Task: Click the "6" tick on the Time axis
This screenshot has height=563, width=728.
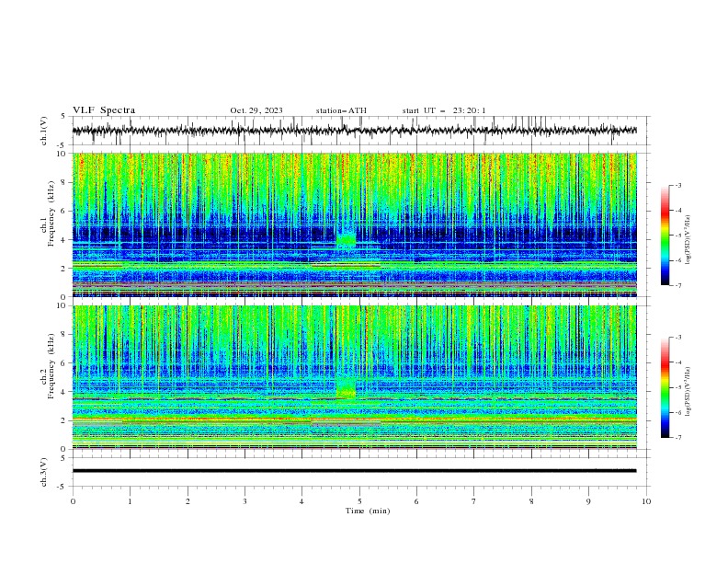Action: click(416, 501)
